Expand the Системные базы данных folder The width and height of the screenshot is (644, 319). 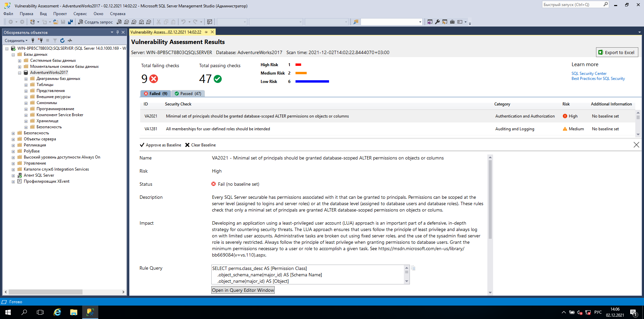click(x=19, y=61)
